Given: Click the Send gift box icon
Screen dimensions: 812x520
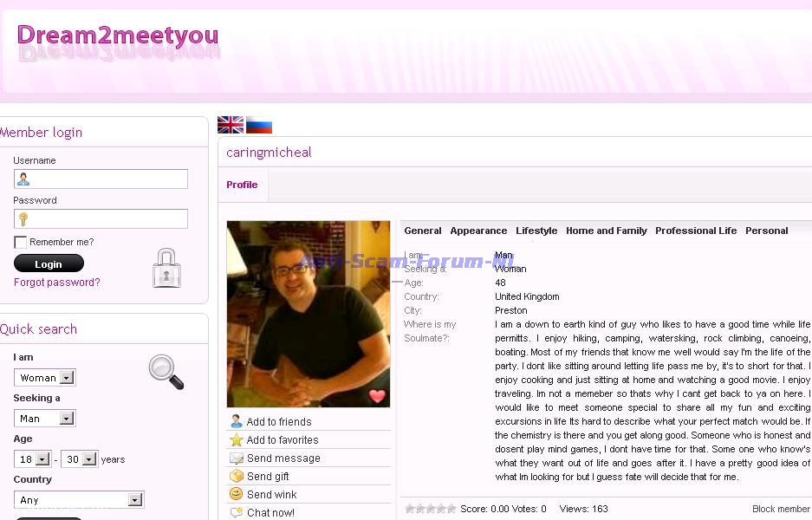Looking at the screenshot, I should click(x=236, y=477).
